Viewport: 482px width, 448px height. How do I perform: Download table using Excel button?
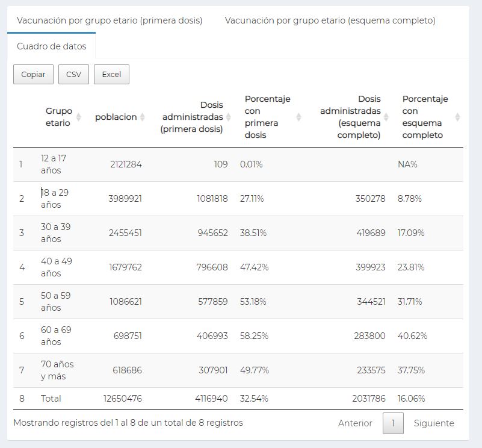click(111, 75)
